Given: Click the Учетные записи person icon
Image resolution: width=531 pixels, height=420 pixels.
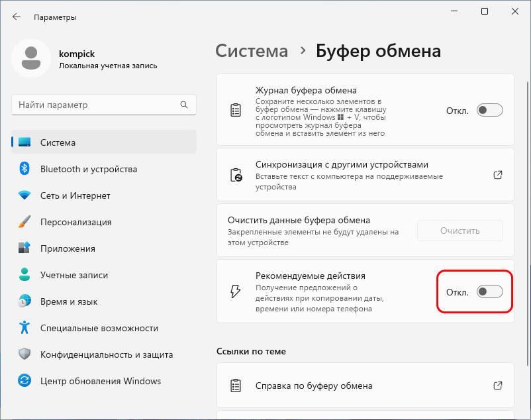Looking at the screenshot, I should pyautogui.click(x=24, y=274).
